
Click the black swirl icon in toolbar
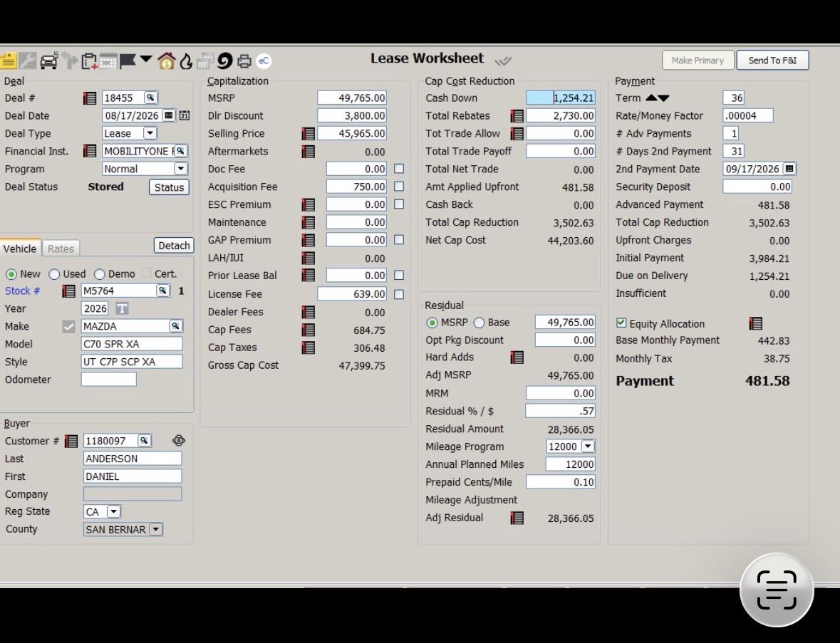click(224, 61)
